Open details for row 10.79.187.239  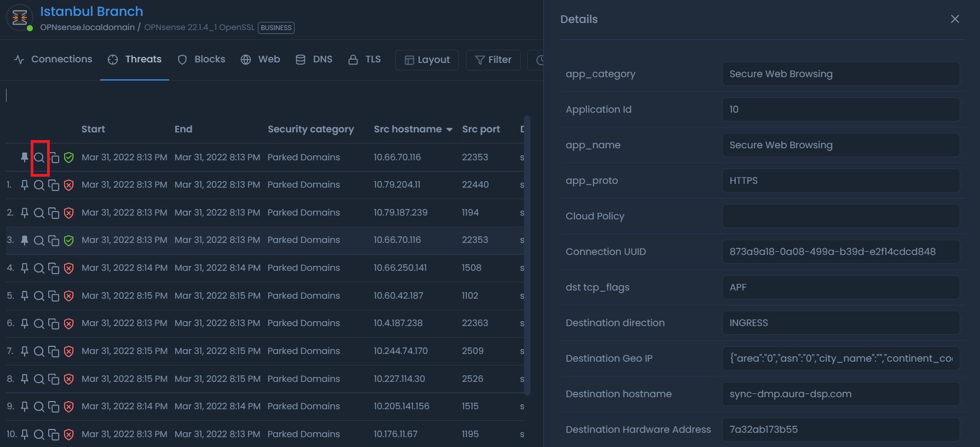coord(39,213)
